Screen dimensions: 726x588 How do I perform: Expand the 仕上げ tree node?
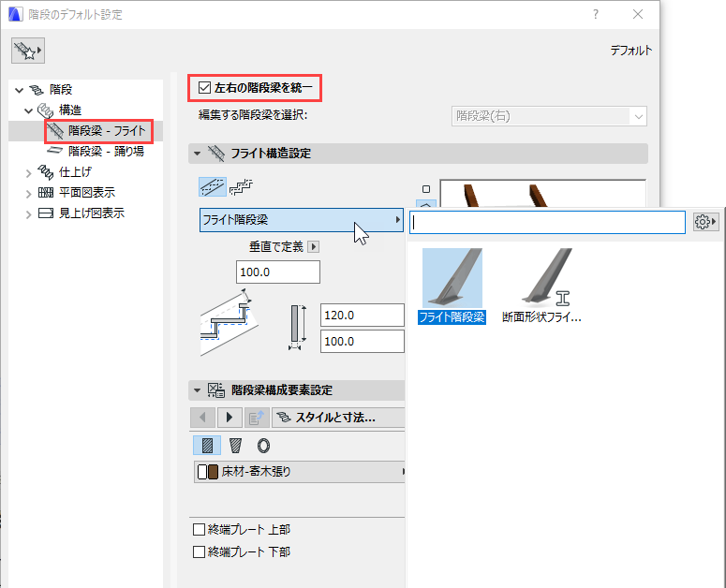click(x=29, y=173)
